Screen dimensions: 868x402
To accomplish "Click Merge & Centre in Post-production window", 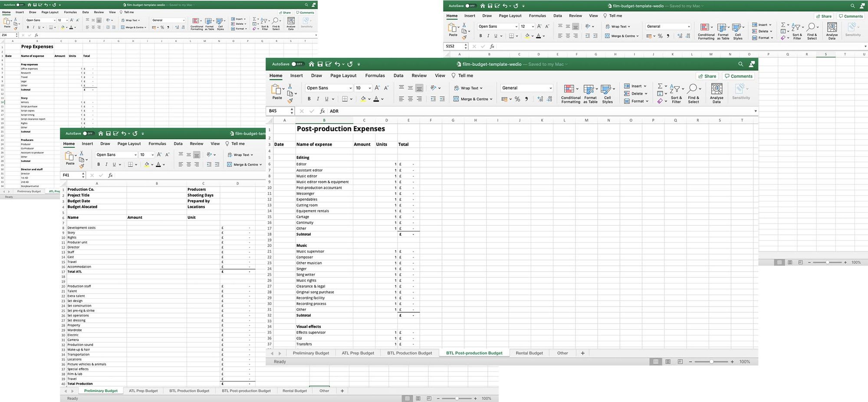I will click(473, 99).
